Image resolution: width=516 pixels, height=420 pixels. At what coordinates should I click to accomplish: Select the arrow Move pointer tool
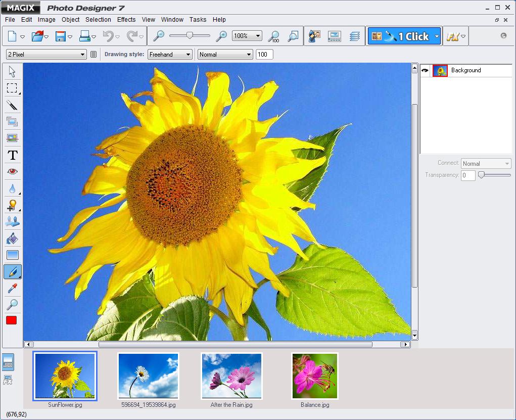tap(12, 71)
